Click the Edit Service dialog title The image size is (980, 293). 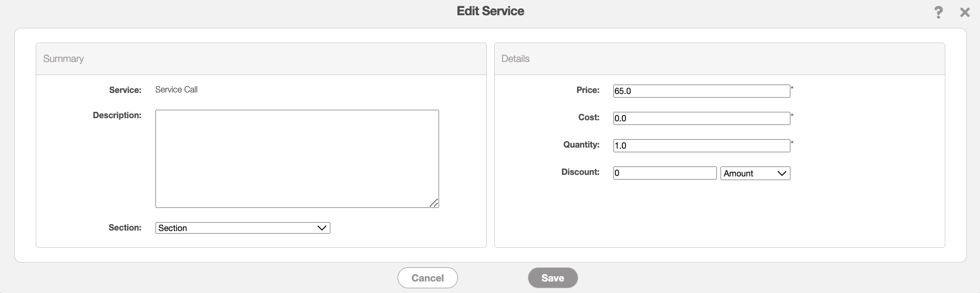[x=490, y=11]
